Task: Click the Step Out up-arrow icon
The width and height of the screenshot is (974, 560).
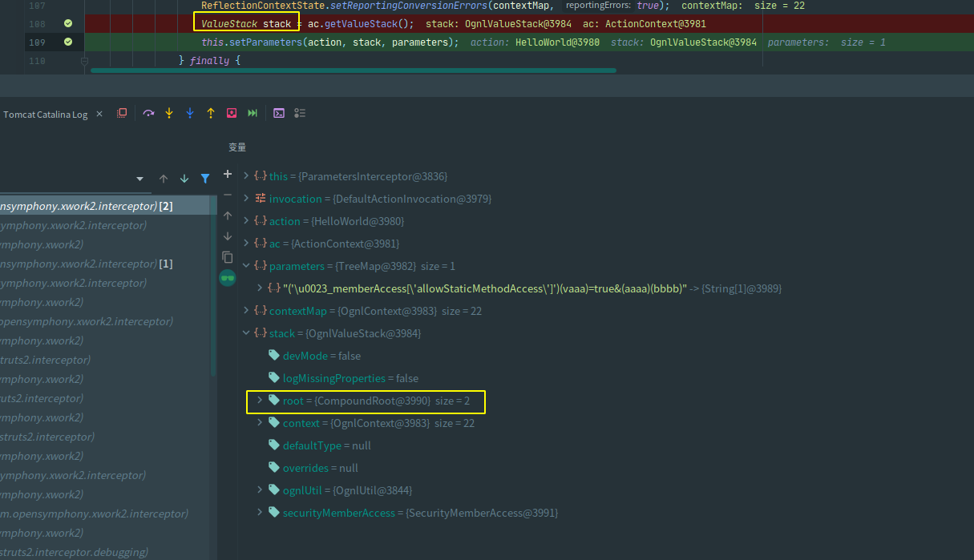Action: [x=211, y=114]
